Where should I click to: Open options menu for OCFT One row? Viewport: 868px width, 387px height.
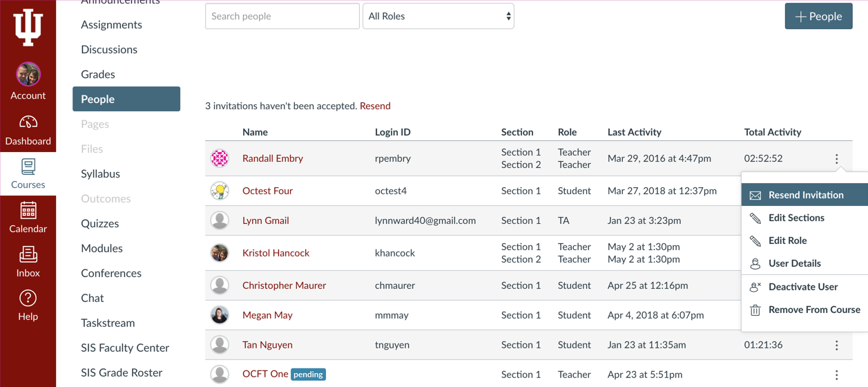pyautogui.click(x=836, y=375)
